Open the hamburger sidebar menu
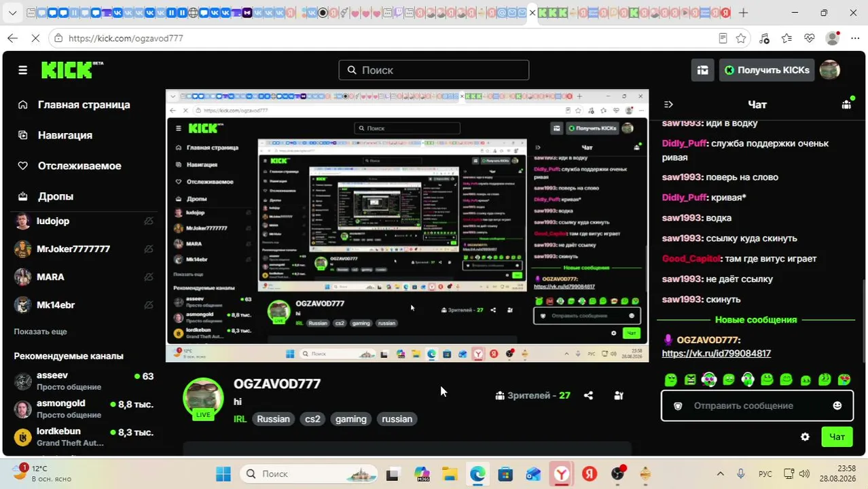Viewport: 868px width, 489px height. (x=23, y=70)
